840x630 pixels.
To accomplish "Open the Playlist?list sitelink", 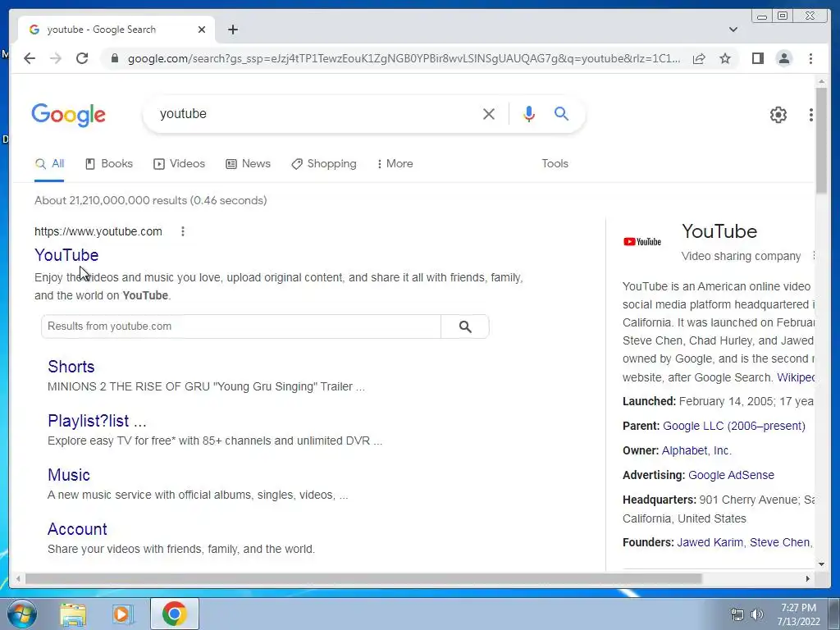I will tap(97, 421).
